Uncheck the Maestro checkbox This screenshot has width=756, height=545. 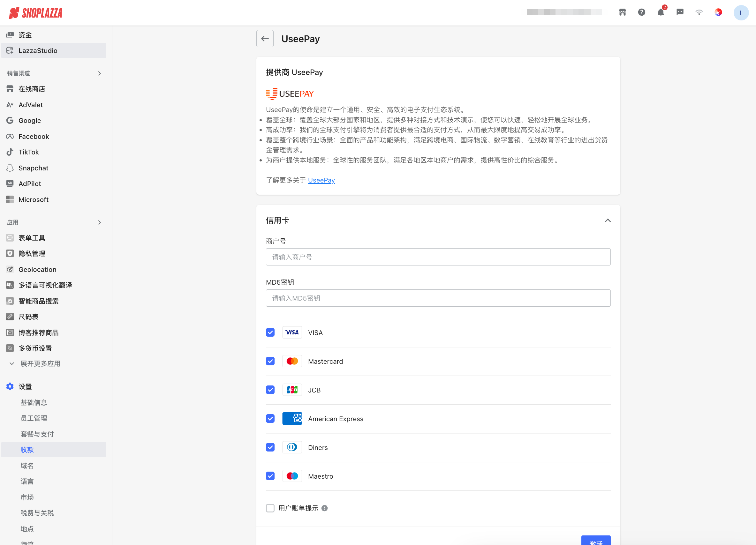pos(270,476)
